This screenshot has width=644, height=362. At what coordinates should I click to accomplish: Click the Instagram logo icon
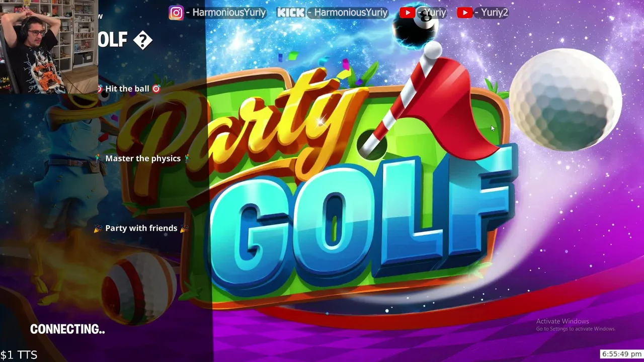(176, 13)
